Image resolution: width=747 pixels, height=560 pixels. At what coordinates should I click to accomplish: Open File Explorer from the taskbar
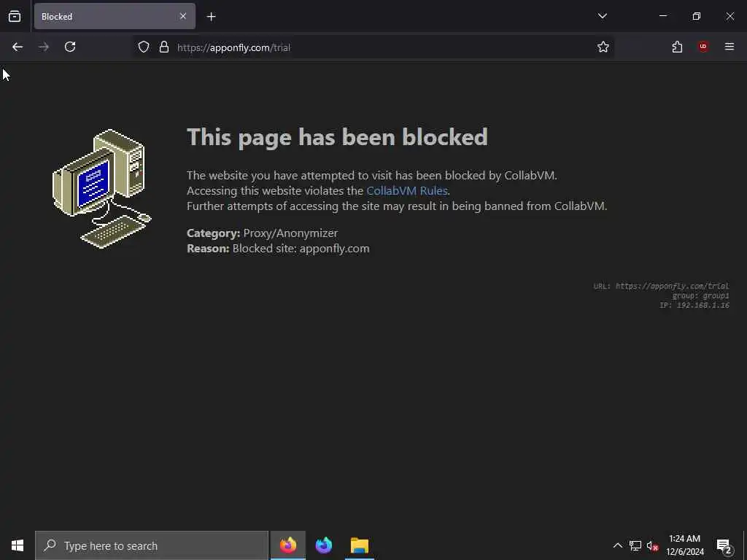click(360, 545)
